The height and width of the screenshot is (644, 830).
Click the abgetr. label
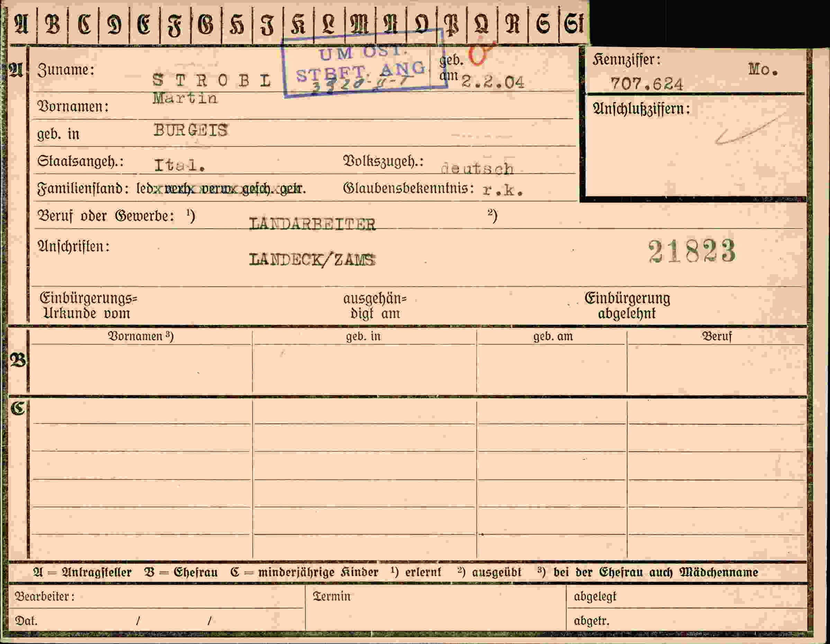591,621
